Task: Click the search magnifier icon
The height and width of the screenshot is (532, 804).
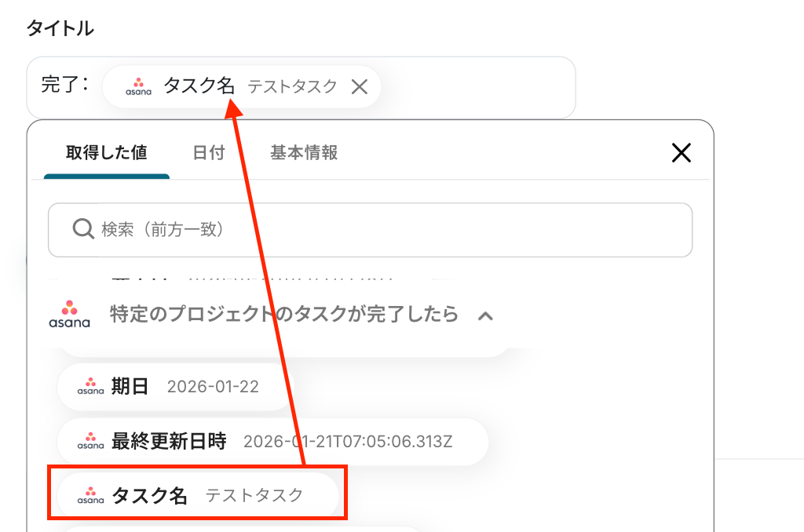Action: point(82,229)
